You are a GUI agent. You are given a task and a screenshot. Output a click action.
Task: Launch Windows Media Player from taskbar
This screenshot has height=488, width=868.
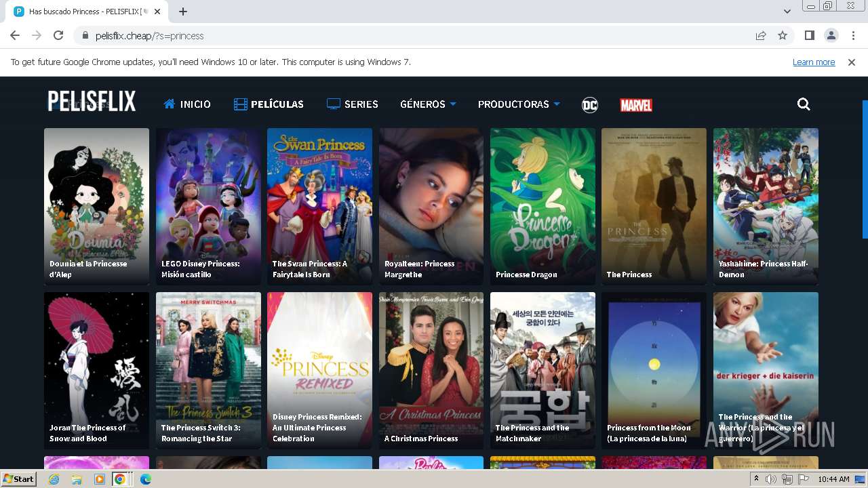[100, 479]
